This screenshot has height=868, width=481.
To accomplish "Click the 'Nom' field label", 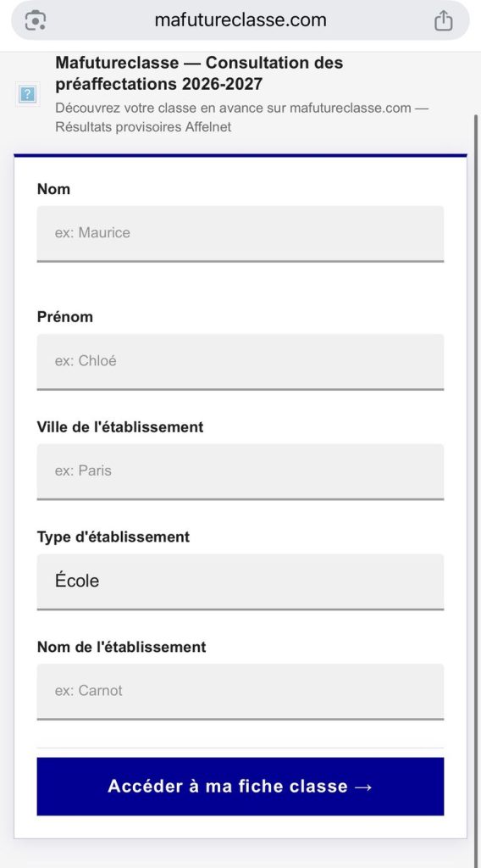I will coord(53,189).
